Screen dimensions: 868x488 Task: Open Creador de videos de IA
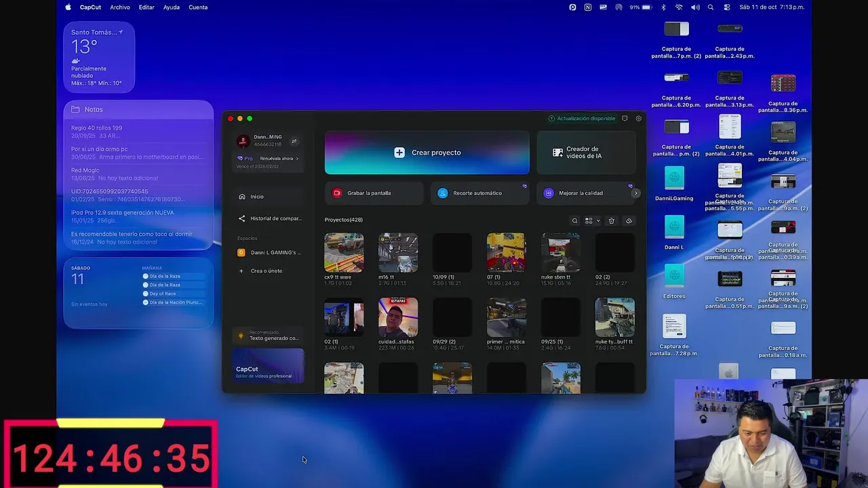pyautogui.click(x=586, y=152)
